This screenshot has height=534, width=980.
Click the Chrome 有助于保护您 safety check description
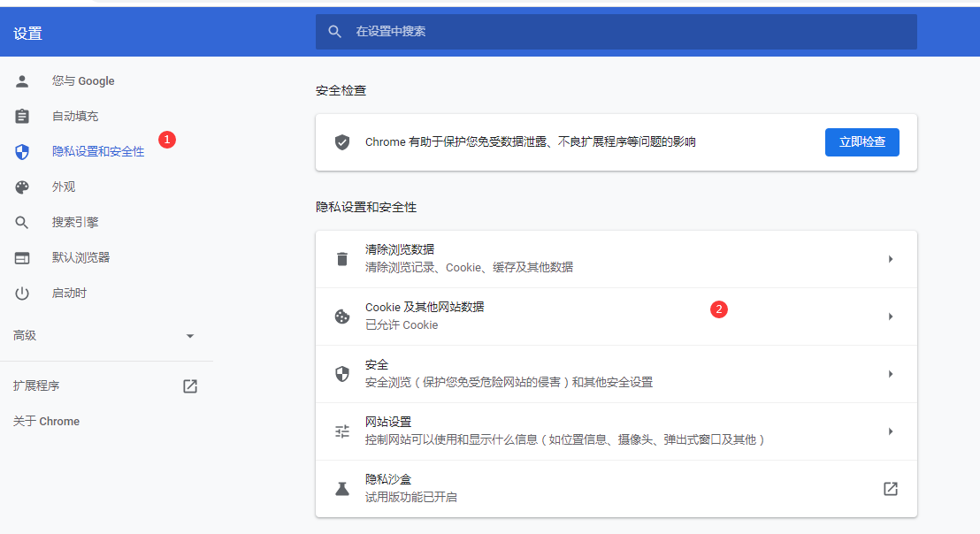530,142
